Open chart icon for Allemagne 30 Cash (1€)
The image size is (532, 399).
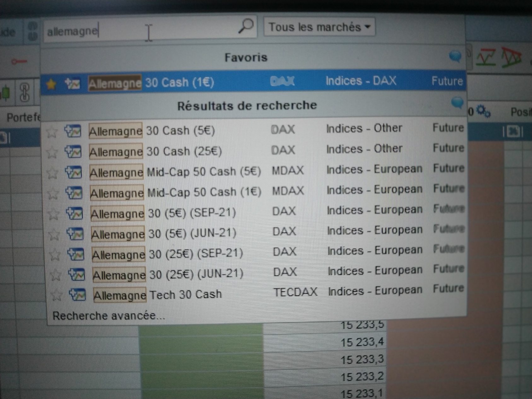click(x=72, y=84)
